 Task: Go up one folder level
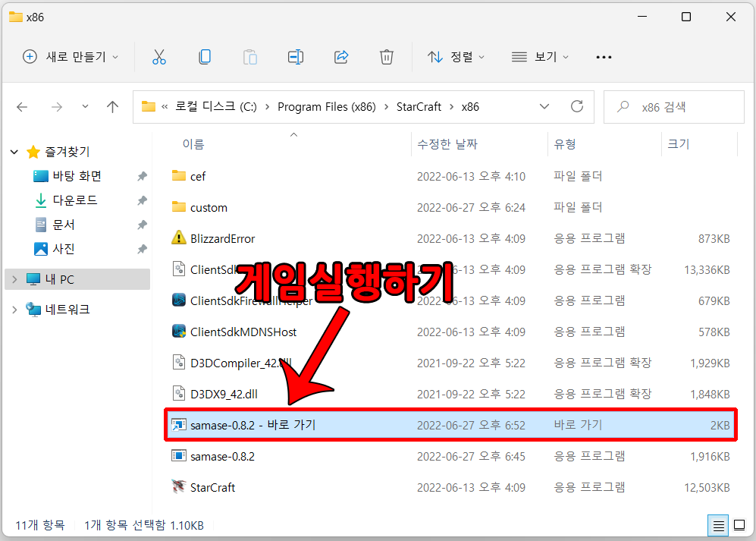tap(112, 107)
